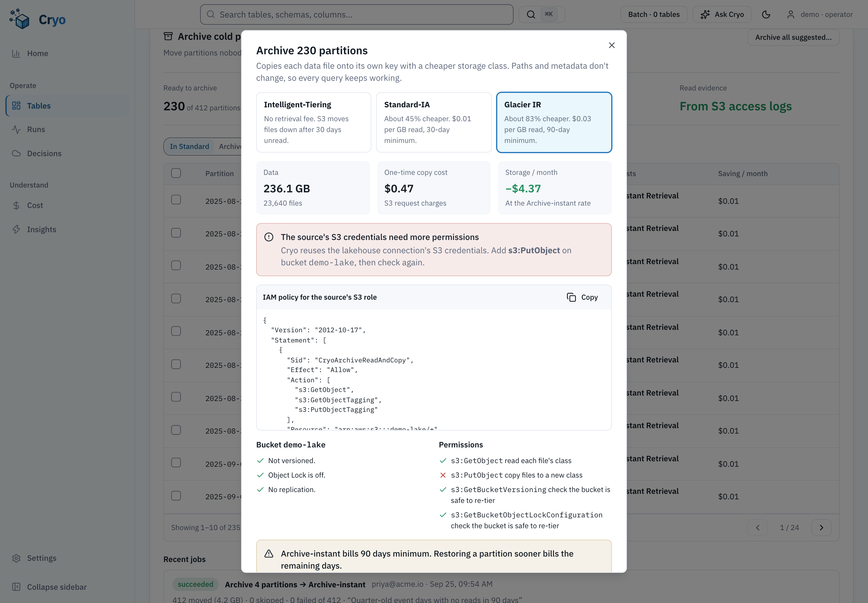Image resolution: width=868 pixels, height=603 pixels.
Task: Click the 90-day minimum warning triangle icon
Action: click(x=269, y=554)
